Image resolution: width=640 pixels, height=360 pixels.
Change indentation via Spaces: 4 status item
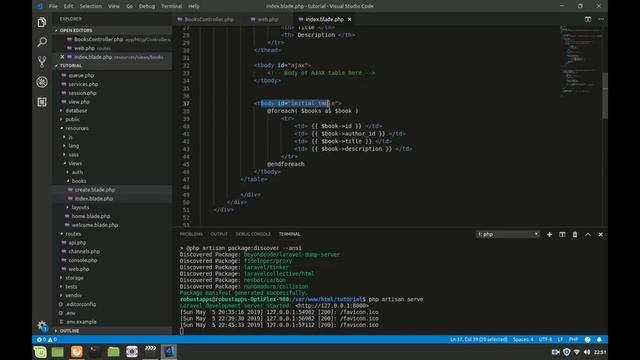pos(523,340)
